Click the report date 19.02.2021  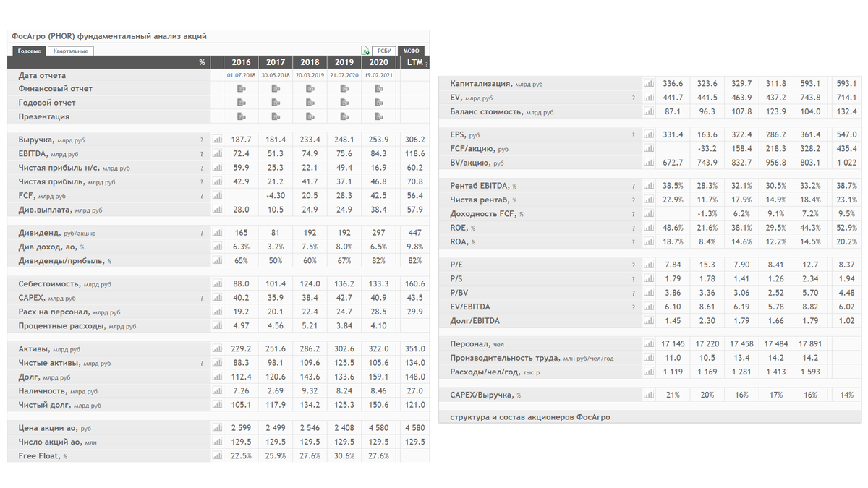coord(378,75)
